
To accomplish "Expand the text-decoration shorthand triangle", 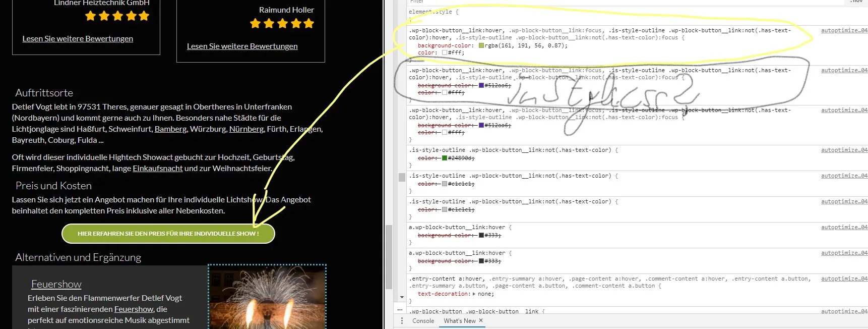I will 473,294.
